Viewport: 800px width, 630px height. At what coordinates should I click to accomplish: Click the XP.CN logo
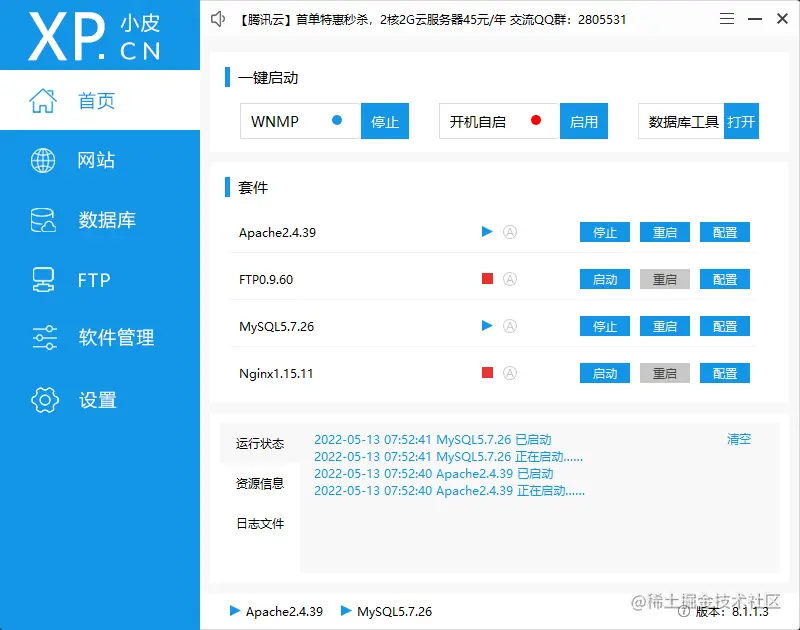(x=95, y=37)
